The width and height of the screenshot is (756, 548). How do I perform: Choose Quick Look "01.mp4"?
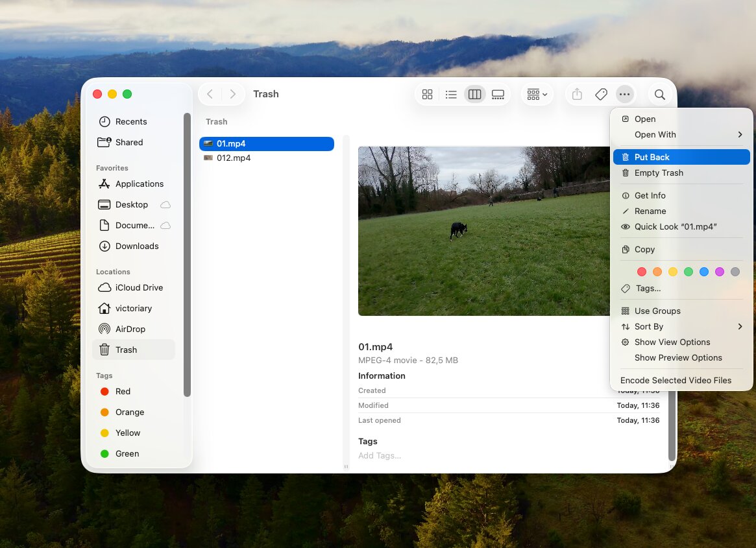pyautogui.click(x=681, y=226)
